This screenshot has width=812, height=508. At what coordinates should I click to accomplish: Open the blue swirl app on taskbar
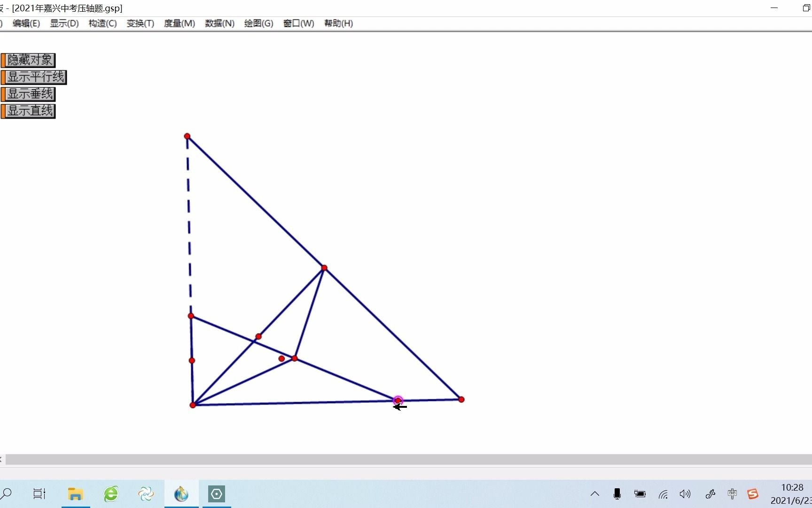coord(146,494)
